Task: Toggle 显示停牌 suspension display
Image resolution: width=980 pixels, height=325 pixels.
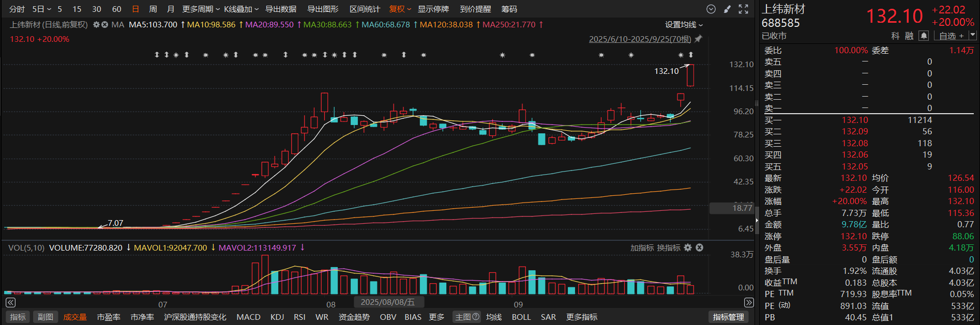Action: 433,9
